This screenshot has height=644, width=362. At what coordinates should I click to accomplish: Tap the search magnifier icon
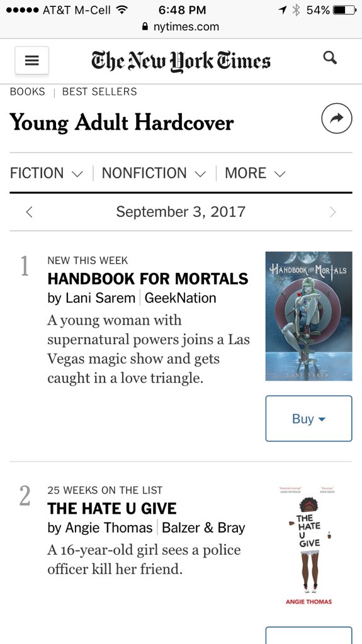330,58
